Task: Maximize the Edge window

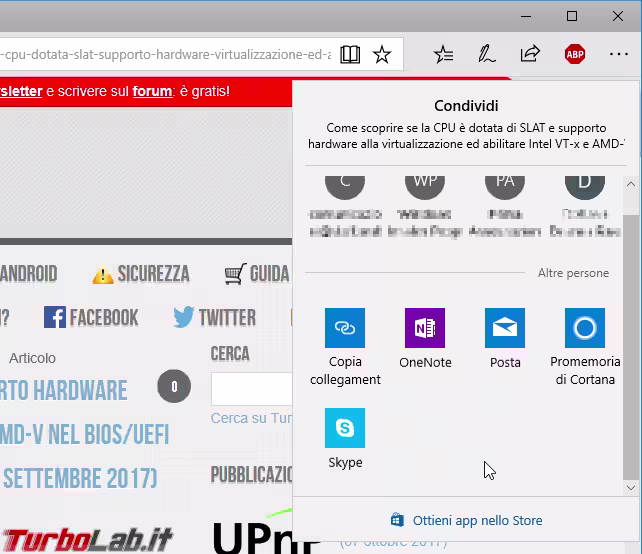Action: (x=572, y=16)
